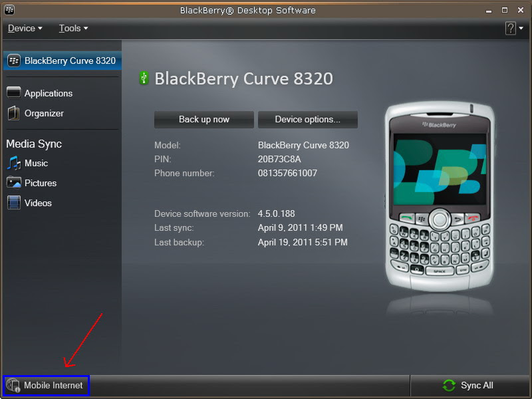Viewport: 532px width, 399px height.
Task: Click the Pictures photo icon
Action: click(x=13, y=182)
